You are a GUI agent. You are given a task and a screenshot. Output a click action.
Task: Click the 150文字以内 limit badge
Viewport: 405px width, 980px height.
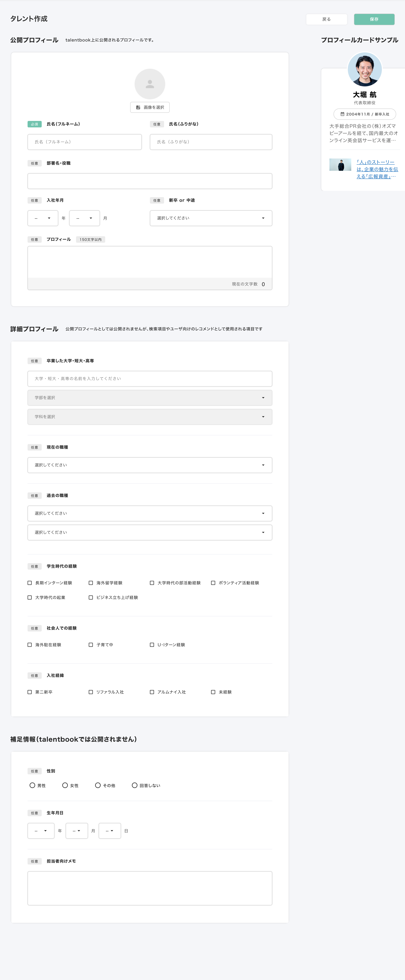pos(91,240)
